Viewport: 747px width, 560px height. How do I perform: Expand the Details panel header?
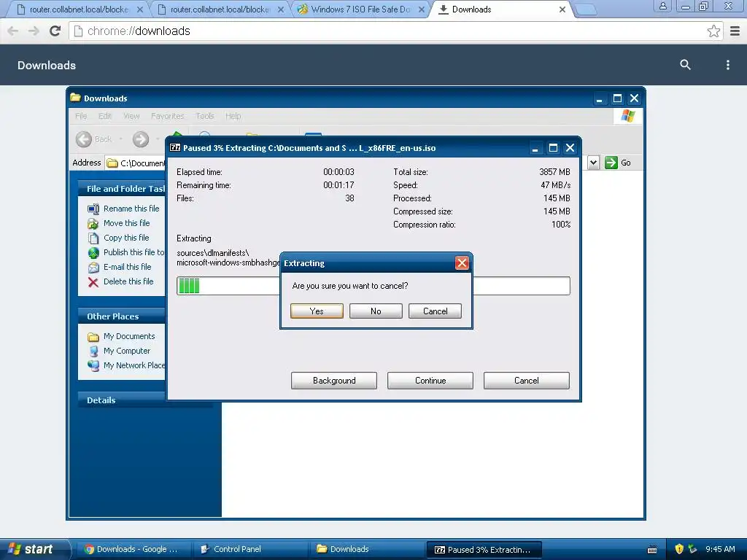click(x=122, y=400)
